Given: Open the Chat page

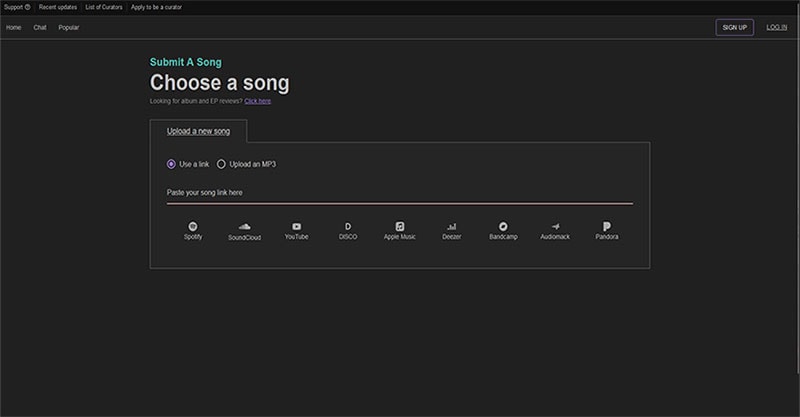Looking at the screenshot, I should pyautogui.click(x=40, y=28).
